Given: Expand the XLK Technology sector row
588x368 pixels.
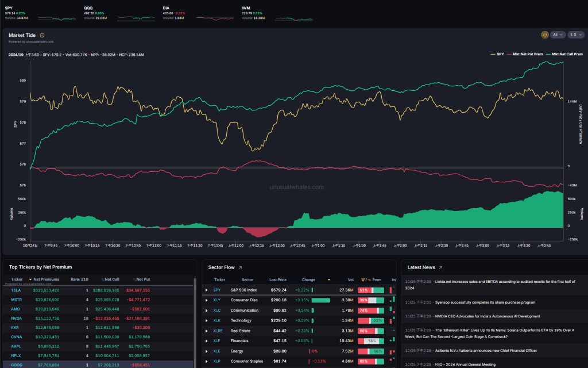Looking at the screenshot, I should click(x=207, y=320).
